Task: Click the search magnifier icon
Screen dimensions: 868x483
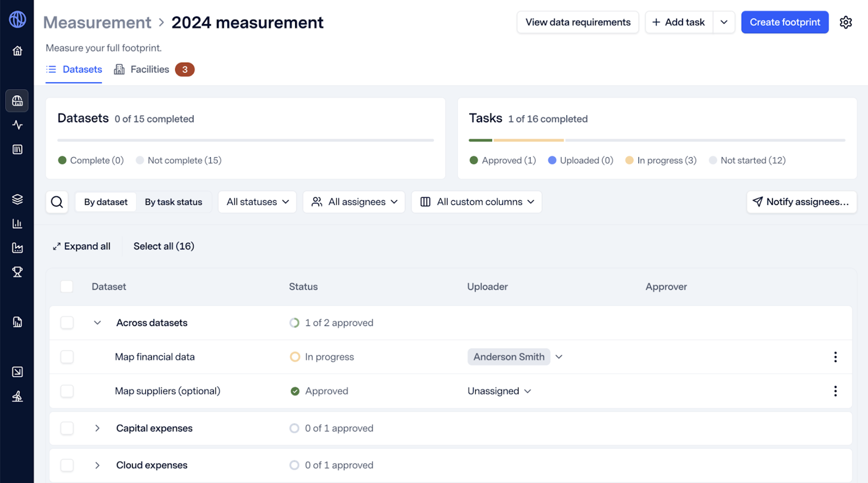Action: [57, 202]
